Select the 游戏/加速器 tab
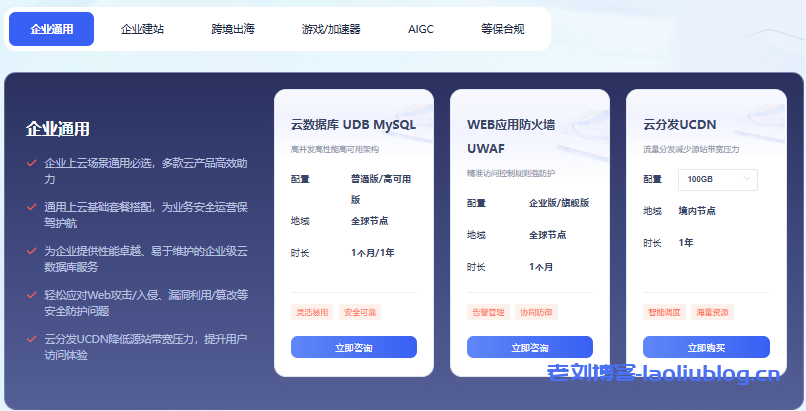 point(331,29)
